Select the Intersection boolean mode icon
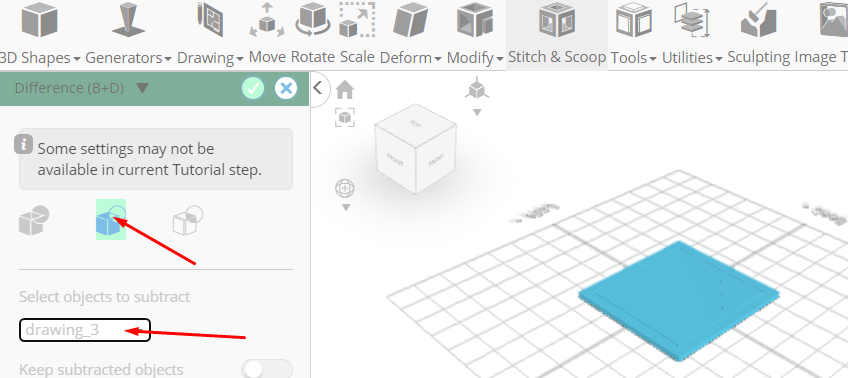848x378 pixels. 188,220
